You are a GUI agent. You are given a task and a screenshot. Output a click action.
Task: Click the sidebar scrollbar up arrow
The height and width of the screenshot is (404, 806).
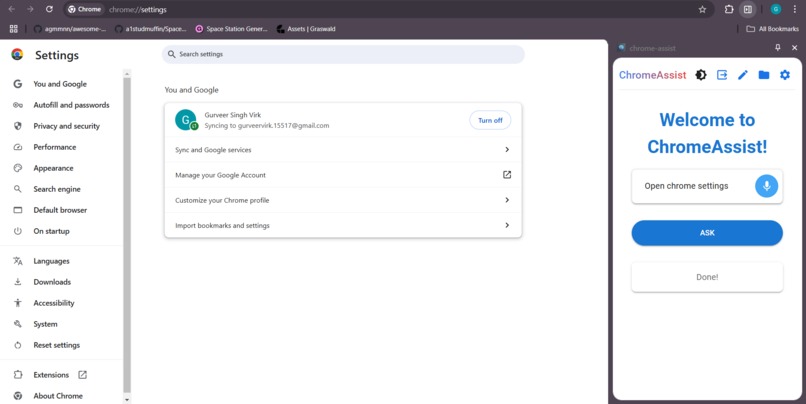pyautogui.click(x=127, y=74)
